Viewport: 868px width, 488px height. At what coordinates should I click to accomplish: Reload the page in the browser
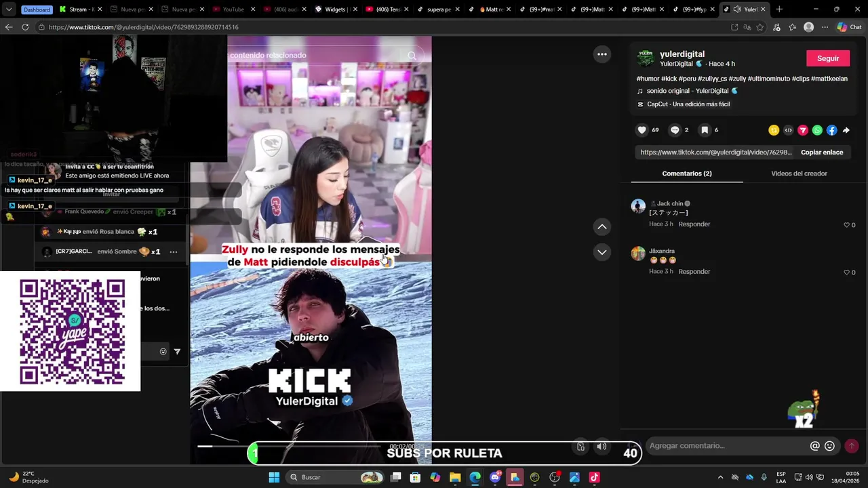click(x=25, y=27)
